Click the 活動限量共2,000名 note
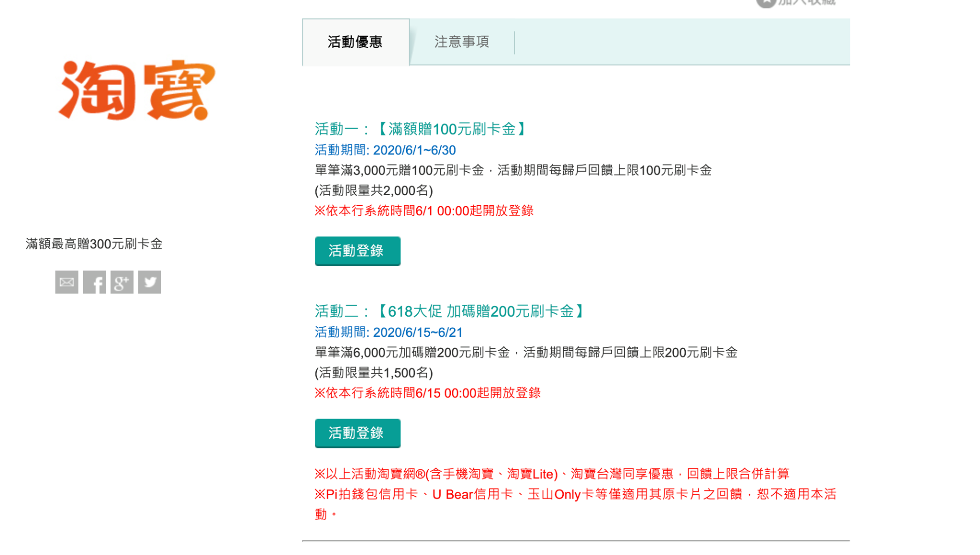 point(374,190)
